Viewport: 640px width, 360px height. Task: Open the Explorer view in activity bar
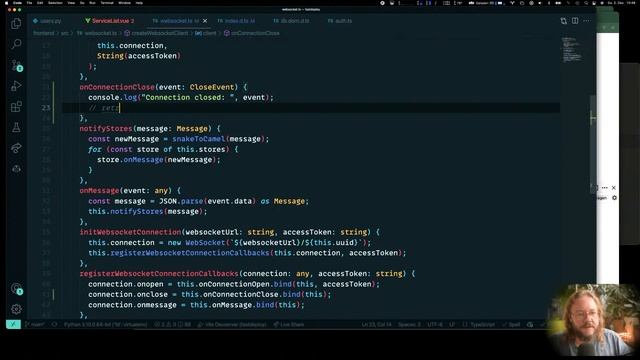(x=16, y=24)
